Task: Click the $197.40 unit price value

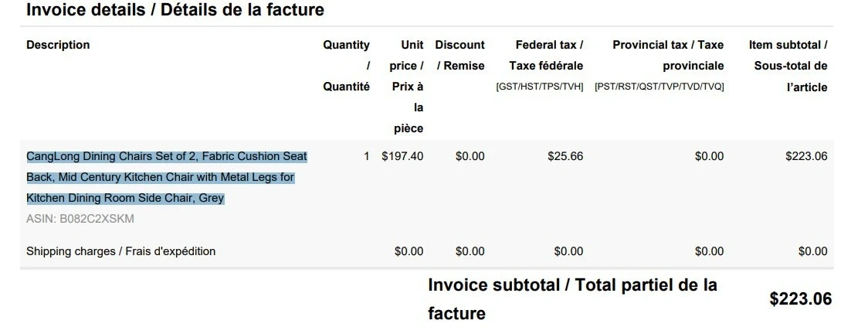Action: (402, 156)
